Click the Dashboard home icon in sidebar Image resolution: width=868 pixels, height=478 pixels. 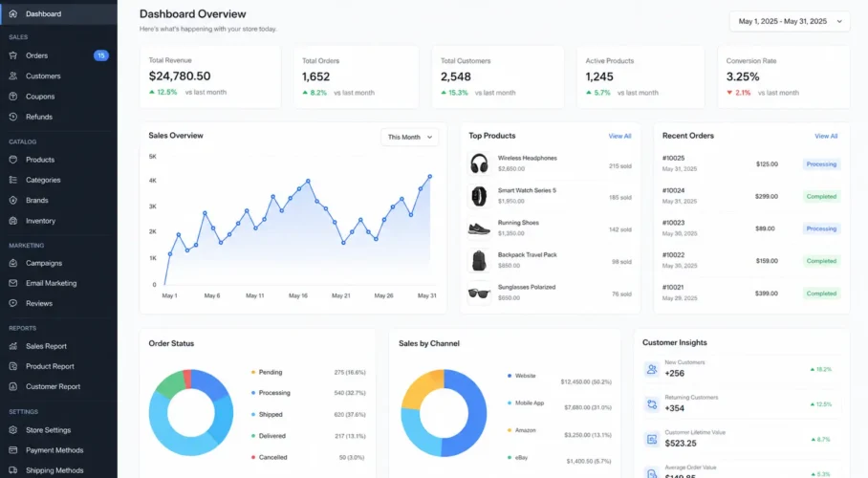pyautogui.click(x=13, y=13)
